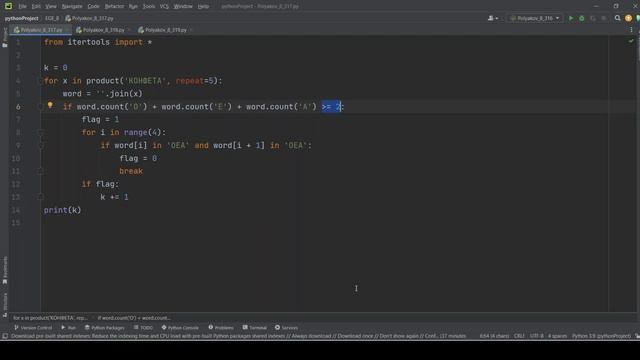Click the Stop icon in the toolbar
Image resolution: width=640 pixels, height=360 pixels.
coord(604,18)
